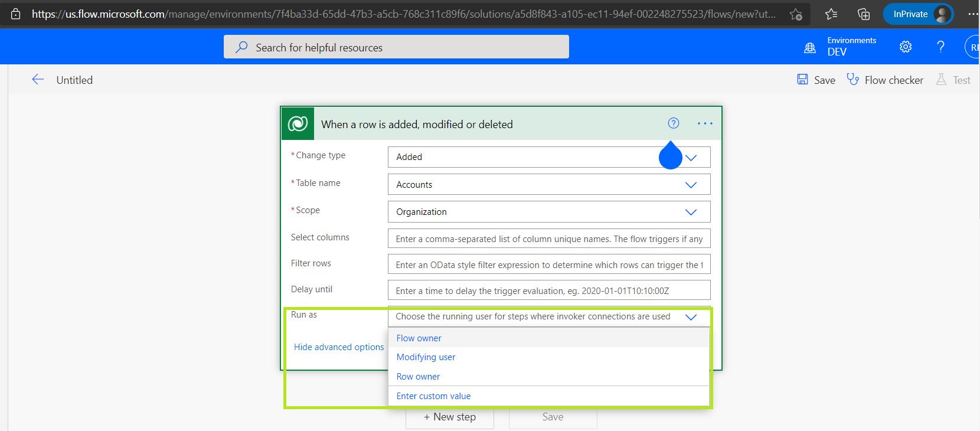Image resolution: width=980 pixels, height=431 pixels.
Task: Open the browser's three-dot settings menu
Action: click(973, 14)
